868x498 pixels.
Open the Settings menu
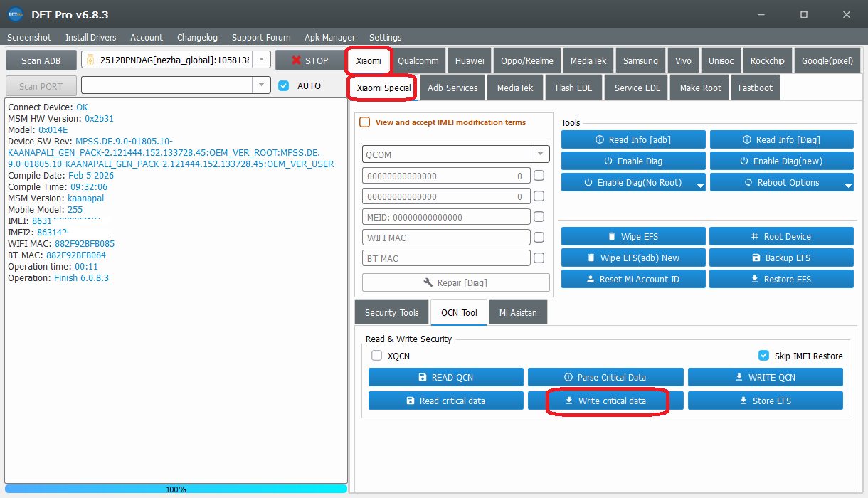coord(385,37)
